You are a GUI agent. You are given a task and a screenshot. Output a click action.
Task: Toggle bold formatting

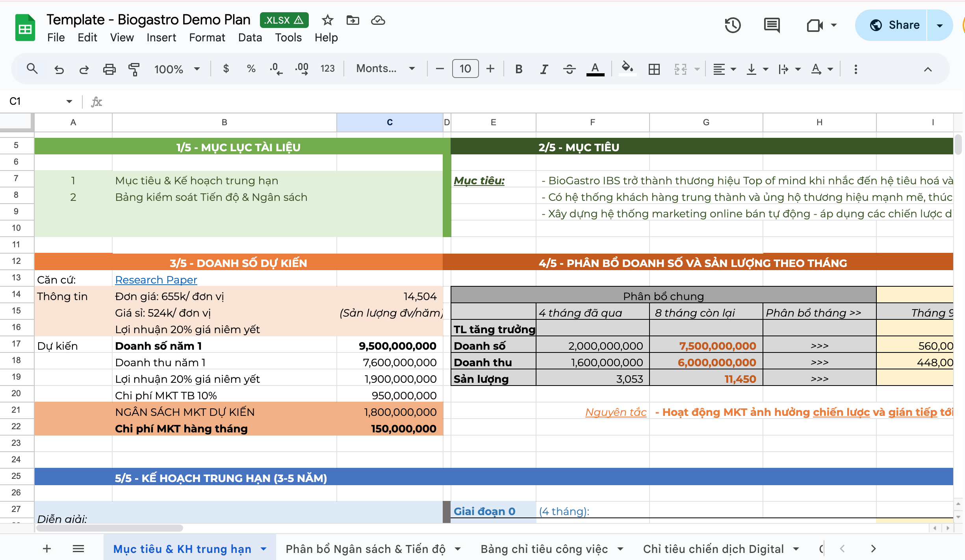519,69
